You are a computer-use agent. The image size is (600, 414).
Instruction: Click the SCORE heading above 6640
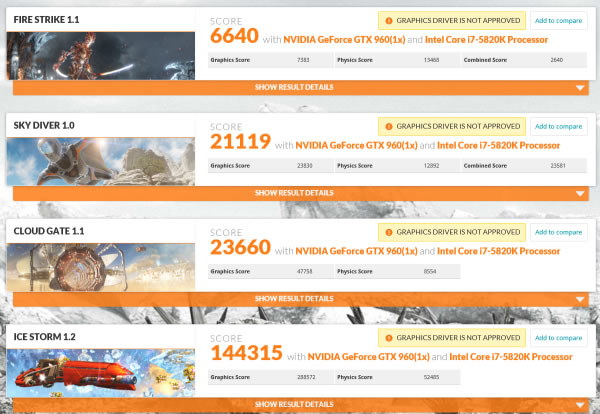226,21
